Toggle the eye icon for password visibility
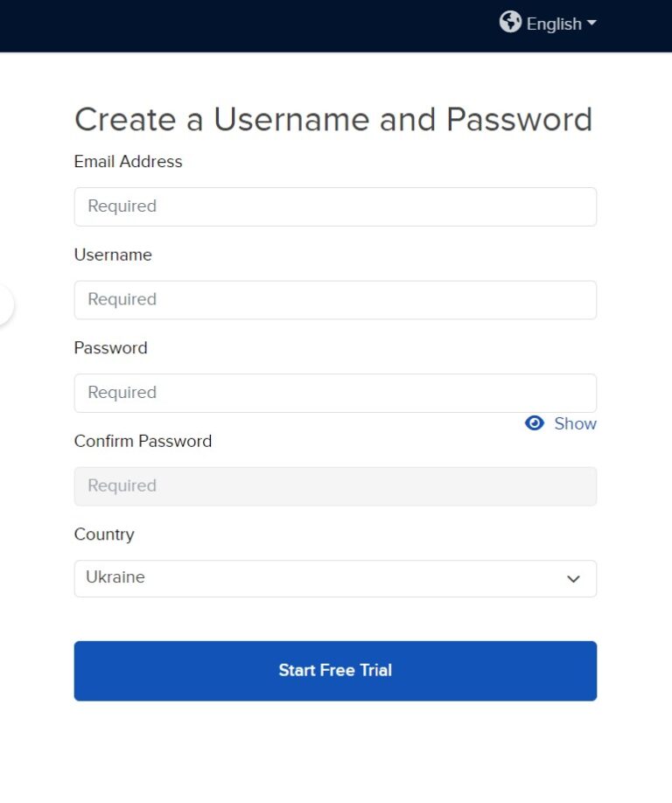 pyautogui.click(x=534, y=423)
